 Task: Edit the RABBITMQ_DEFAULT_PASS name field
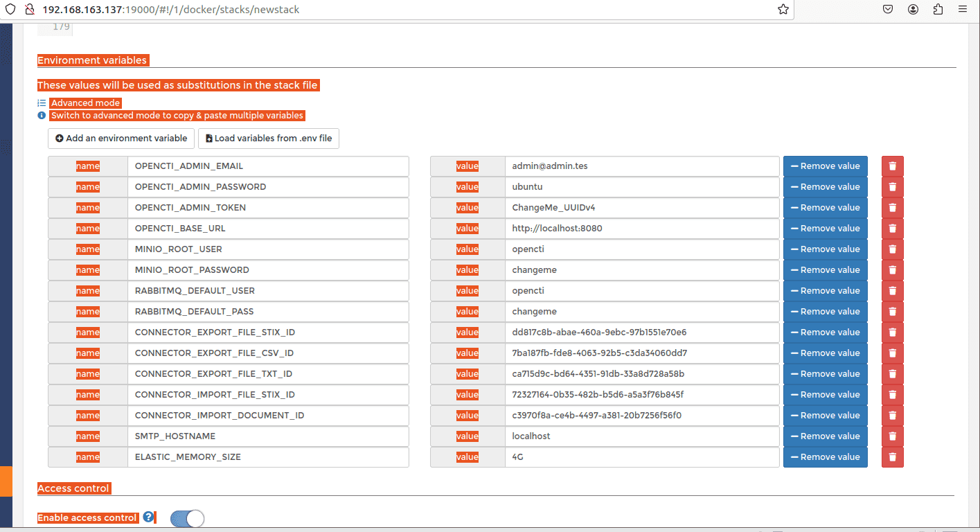[x=268, y=312]
